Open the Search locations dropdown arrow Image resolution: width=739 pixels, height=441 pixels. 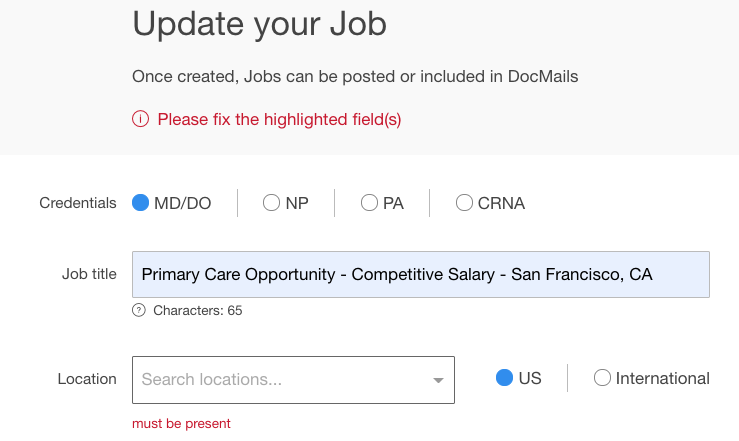coord(438,380)
